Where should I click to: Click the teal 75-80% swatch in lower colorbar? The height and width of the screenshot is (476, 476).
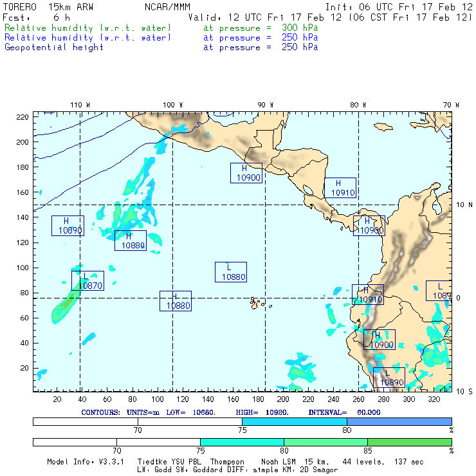coord(242,442)
